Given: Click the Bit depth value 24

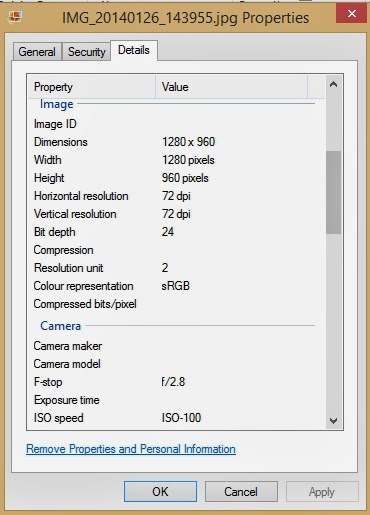Looking at the screenshot, I should pos(168,232).
